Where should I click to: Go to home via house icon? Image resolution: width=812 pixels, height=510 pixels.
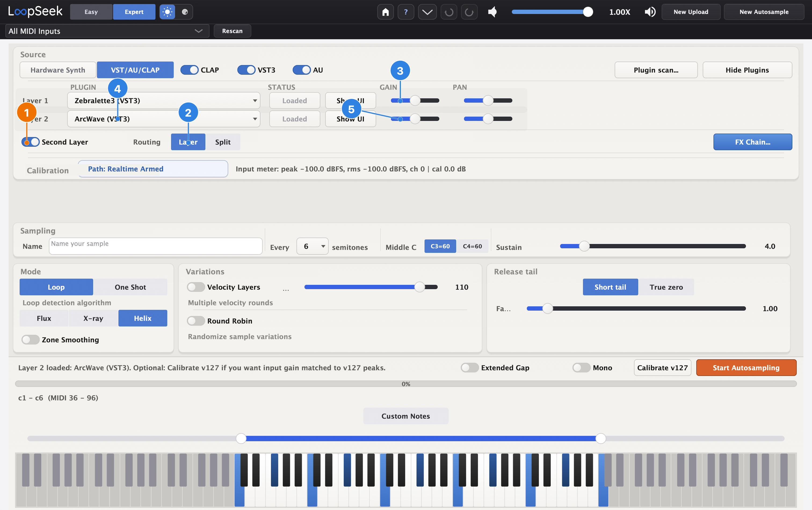(x=385, y=12)
